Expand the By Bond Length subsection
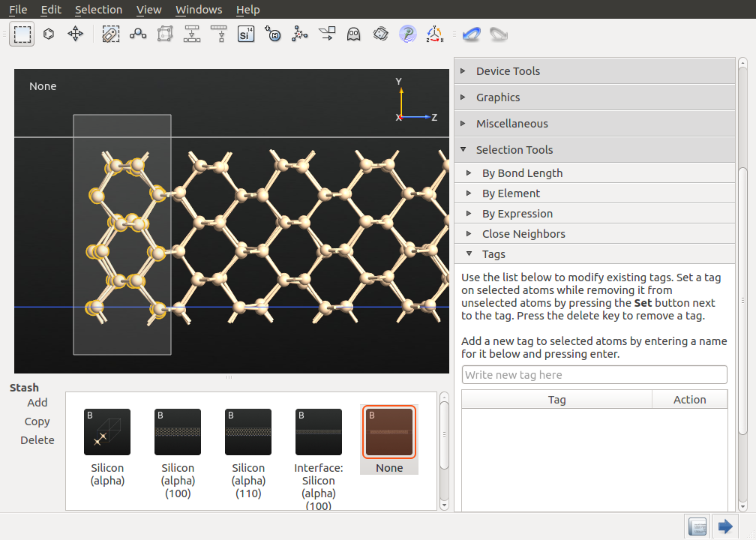The width and height of the screenshot is (756, 540). (595, 173)
